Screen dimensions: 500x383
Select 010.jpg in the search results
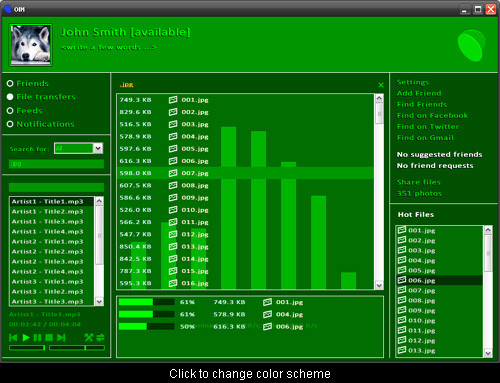[x=246, y=210]
